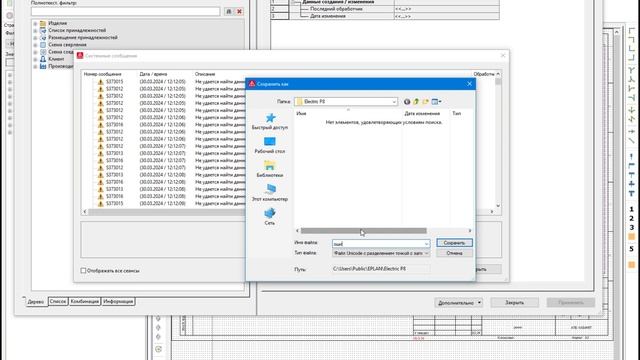Open the file name history dropdown arrow
The width and height of the screenshot is (640, 360).
click(427, 244)
